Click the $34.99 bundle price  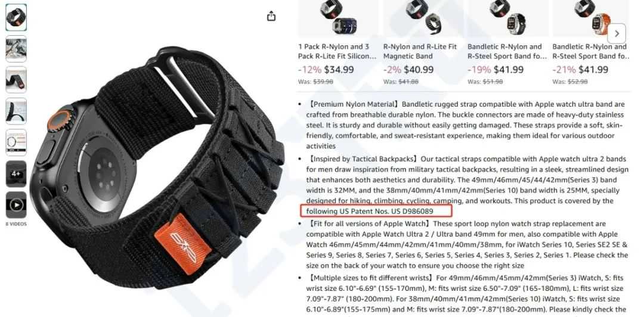coord(339,70)
